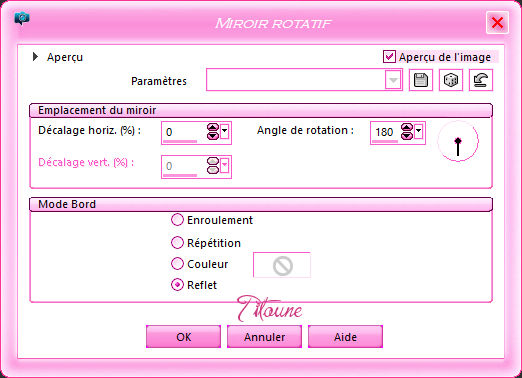Viewport: 522px width, 378px height.
Task: Increase Angle de rotation with up spinner
Action: (407, 128)
